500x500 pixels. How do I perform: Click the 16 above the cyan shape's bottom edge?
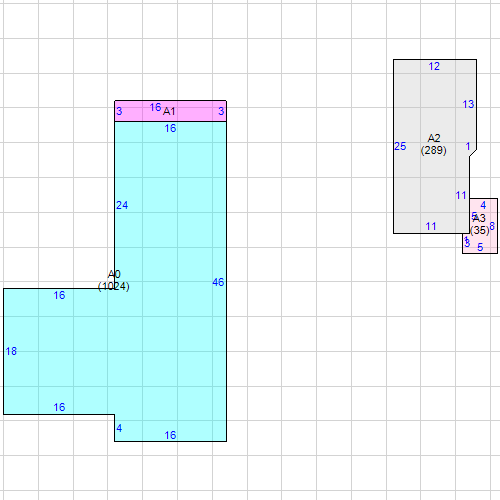tap(170, 435)
